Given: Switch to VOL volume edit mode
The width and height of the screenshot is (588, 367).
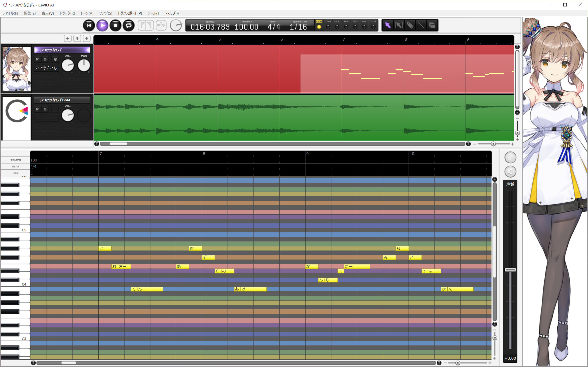Looking at the screenshot, I should point(337,25).
